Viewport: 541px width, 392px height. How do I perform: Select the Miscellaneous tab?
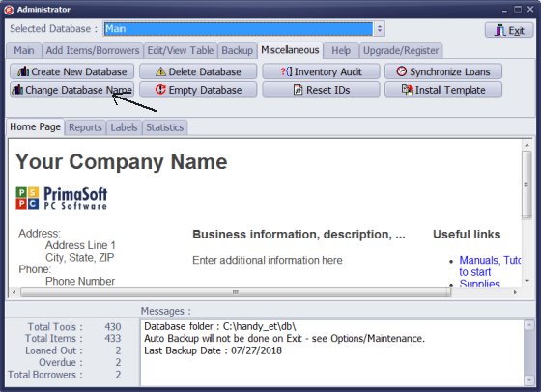[290, 50]
